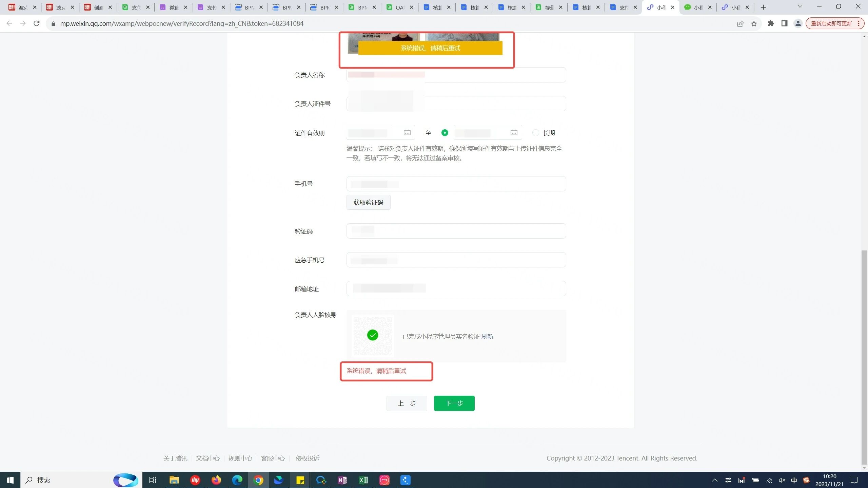Click the green 下一步 button
This screenshot has height=488, width=868.
pyautogui.click(x=454, y=403)
